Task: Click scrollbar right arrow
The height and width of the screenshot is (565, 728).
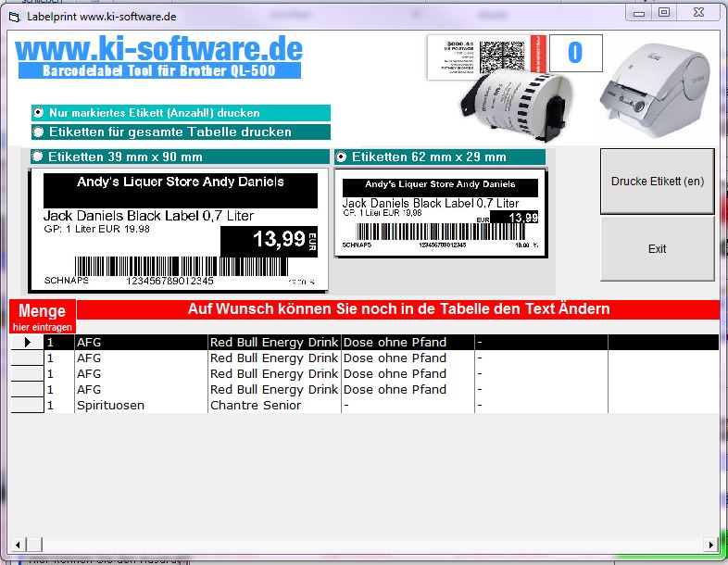Action: pos(710,545)
